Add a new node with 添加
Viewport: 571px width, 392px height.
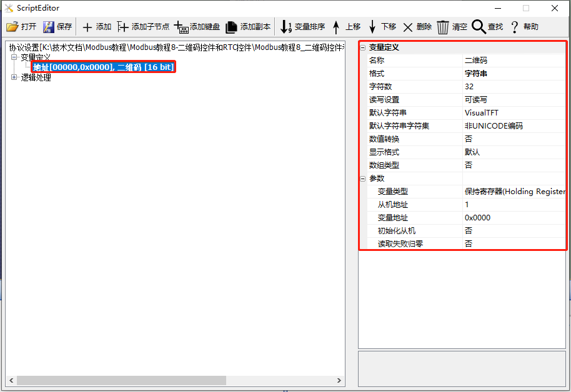pos(87,27)
